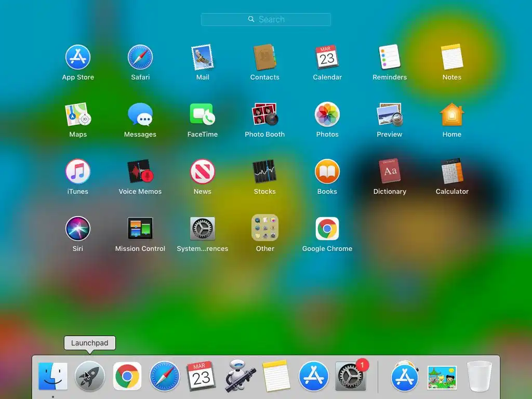Open Voice Memos
The width and height of the screenshot is (532, 399).
[140, 171]
